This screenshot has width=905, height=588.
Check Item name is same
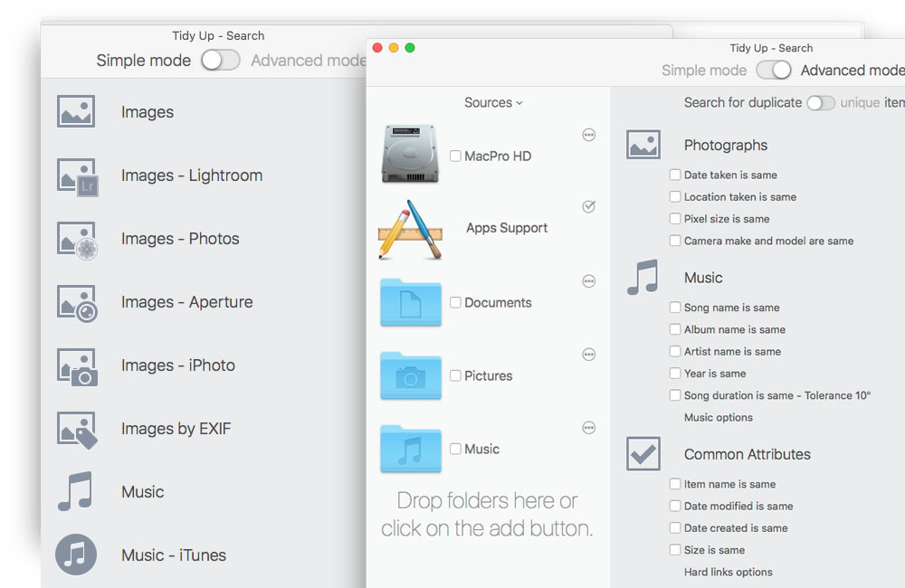(675, 484)
